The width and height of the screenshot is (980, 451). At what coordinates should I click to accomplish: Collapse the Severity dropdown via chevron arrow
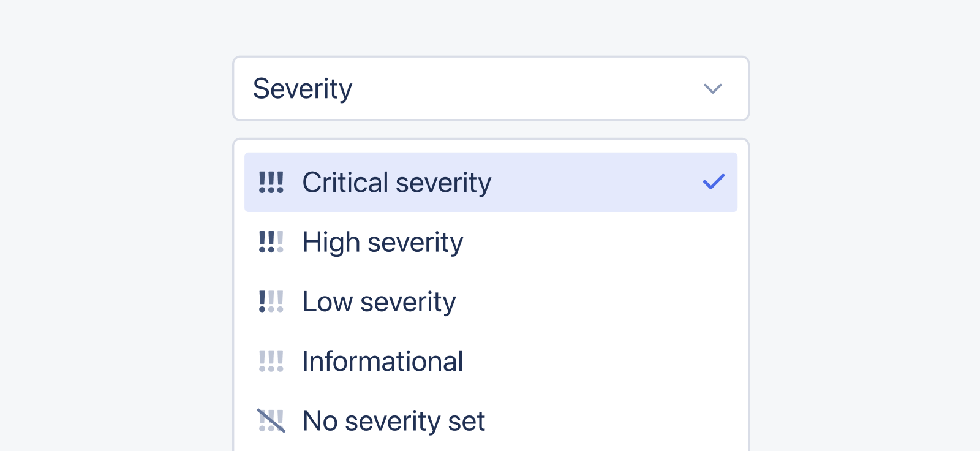click(x=713, y=89)
